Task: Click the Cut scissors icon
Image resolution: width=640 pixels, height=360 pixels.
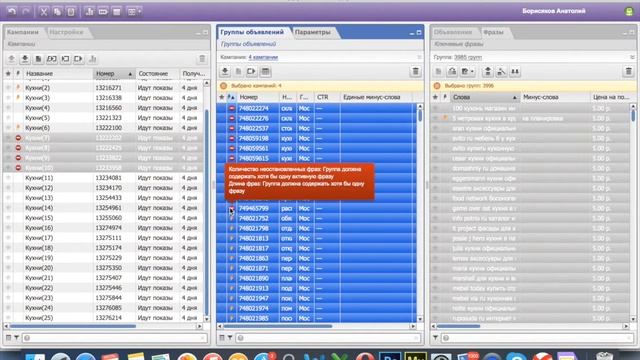Action: [x=43, y=11]
